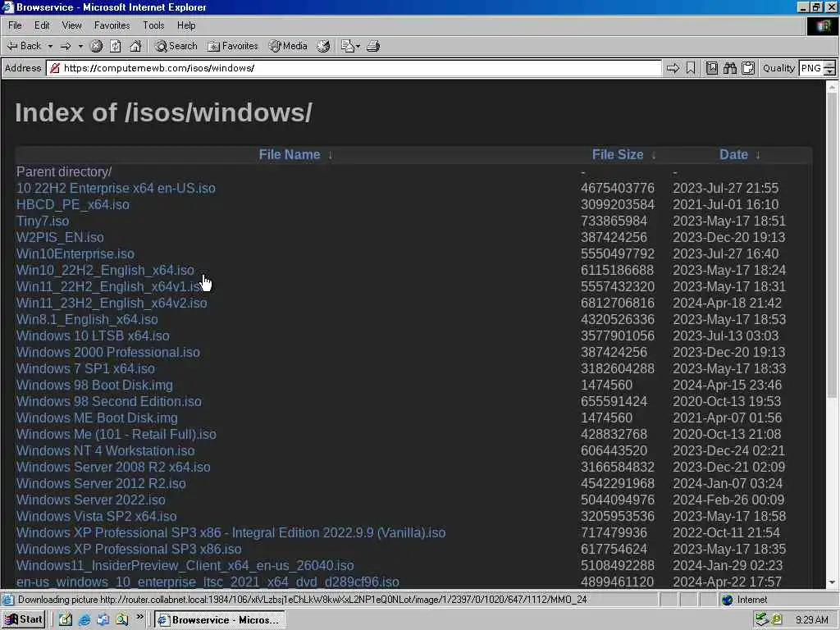Click the Win8.1_English_x64.iso link
The width and height of the screenshot is (840, 630).
[x=87, y=320]
